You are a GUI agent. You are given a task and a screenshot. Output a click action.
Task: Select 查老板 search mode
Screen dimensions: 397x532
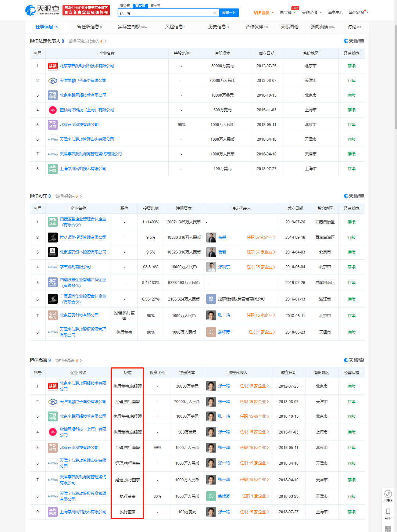tap(140, 6)
